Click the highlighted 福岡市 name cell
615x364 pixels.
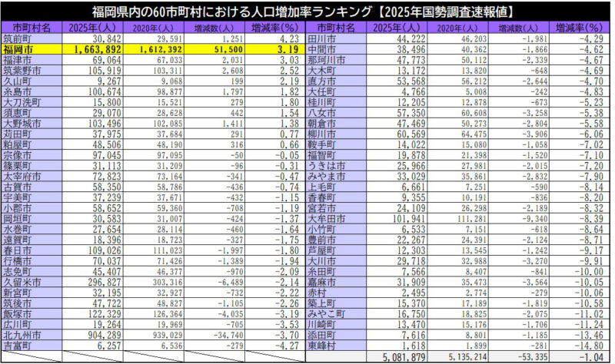[32, 49]
